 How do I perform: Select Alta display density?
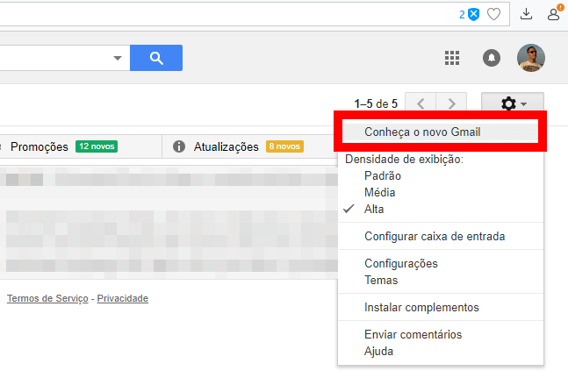coord(374,209)
